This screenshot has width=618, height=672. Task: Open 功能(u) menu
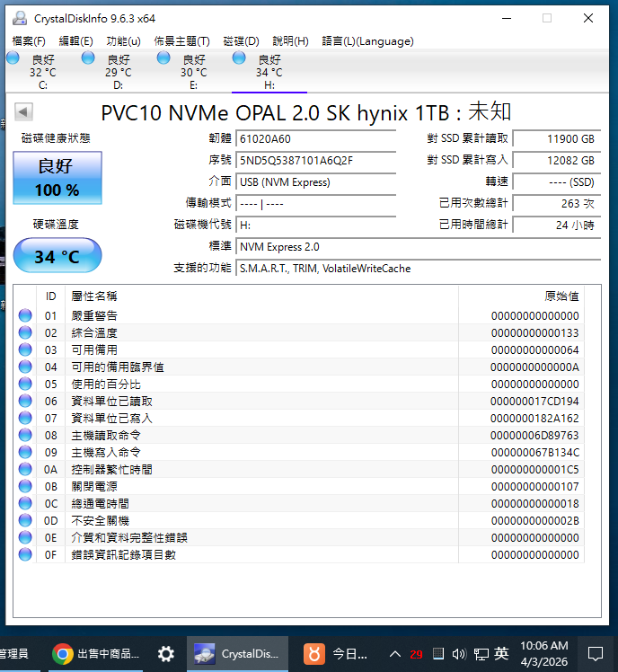(123, 41)
